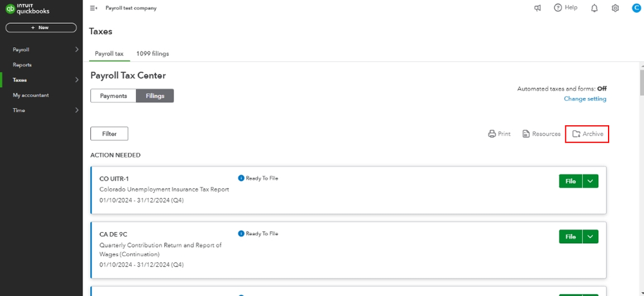Open the settings gear icon

(615, 8)
